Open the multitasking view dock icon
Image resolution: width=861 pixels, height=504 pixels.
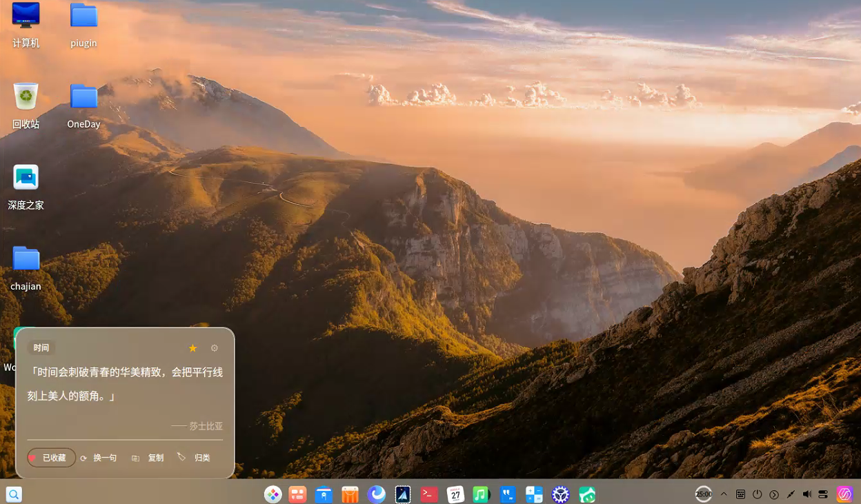[x=298, y=494]
